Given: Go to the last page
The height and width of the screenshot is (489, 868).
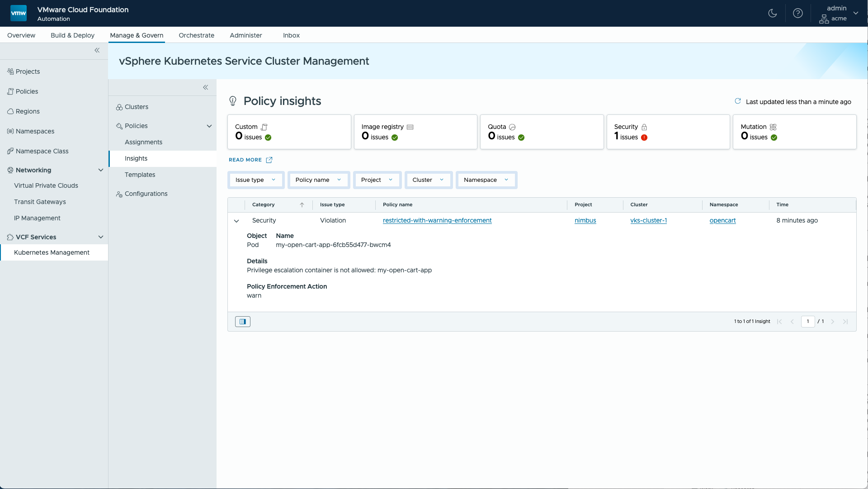Looking at the screenshot, I should point(845,322).
